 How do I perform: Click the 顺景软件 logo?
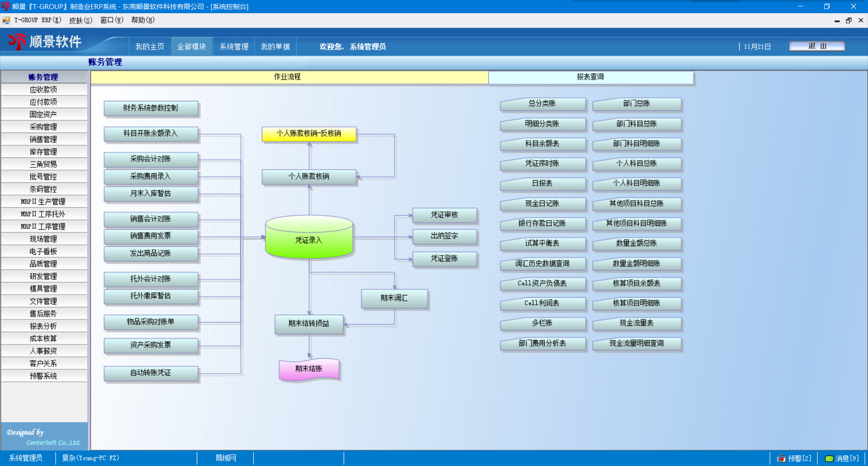pyautogui.click(x=44, y=42)
